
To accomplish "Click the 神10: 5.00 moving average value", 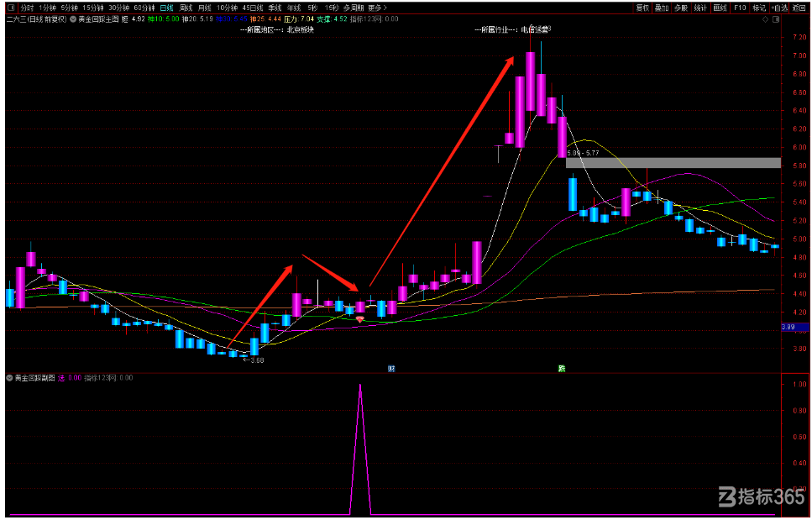I will (163, 19).
